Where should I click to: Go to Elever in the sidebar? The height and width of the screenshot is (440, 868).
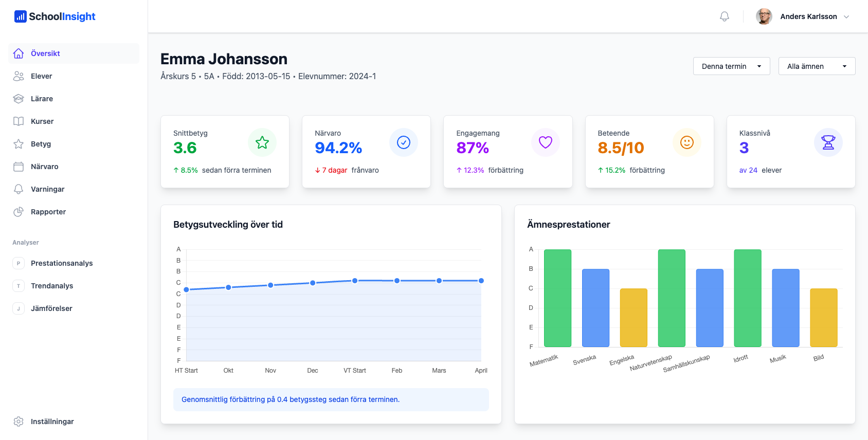point(42,76)
